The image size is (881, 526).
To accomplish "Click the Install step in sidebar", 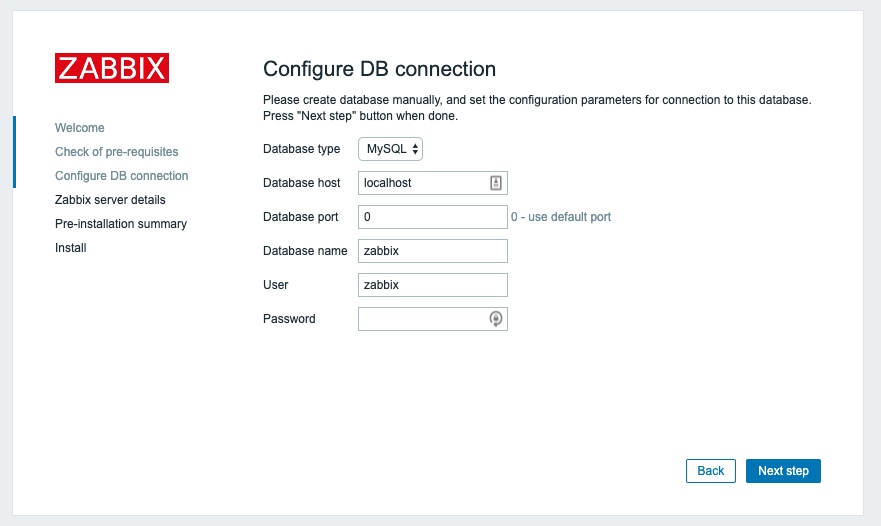I will pos(71,248).
